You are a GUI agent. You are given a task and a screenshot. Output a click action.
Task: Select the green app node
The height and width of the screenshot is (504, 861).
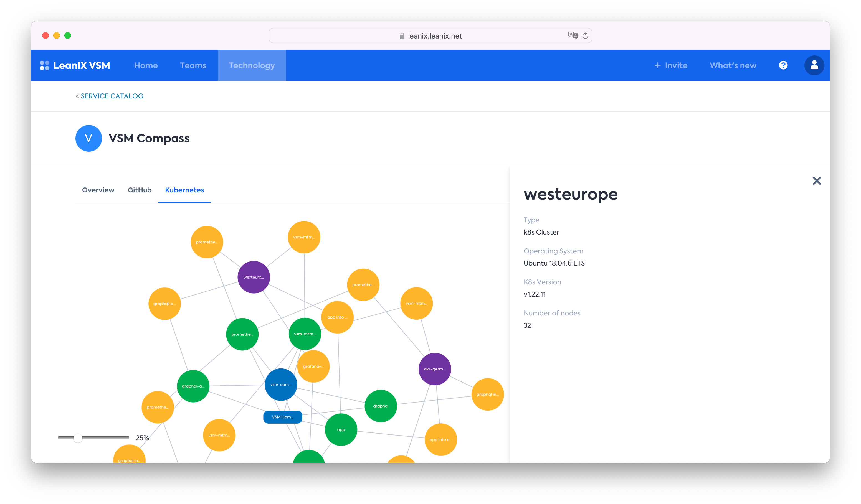[341, 429]
